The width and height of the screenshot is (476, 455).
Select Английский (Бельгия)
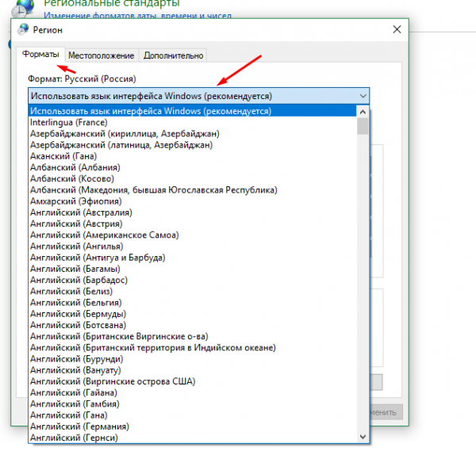coord(193,303)
